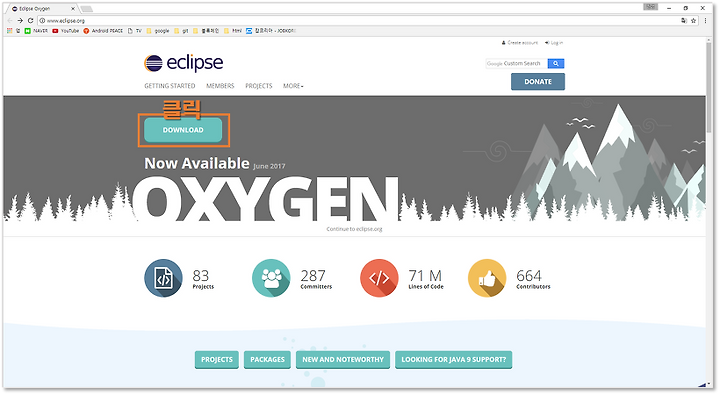
Task: Click the '287' committers count text
Action: (313, 276)
